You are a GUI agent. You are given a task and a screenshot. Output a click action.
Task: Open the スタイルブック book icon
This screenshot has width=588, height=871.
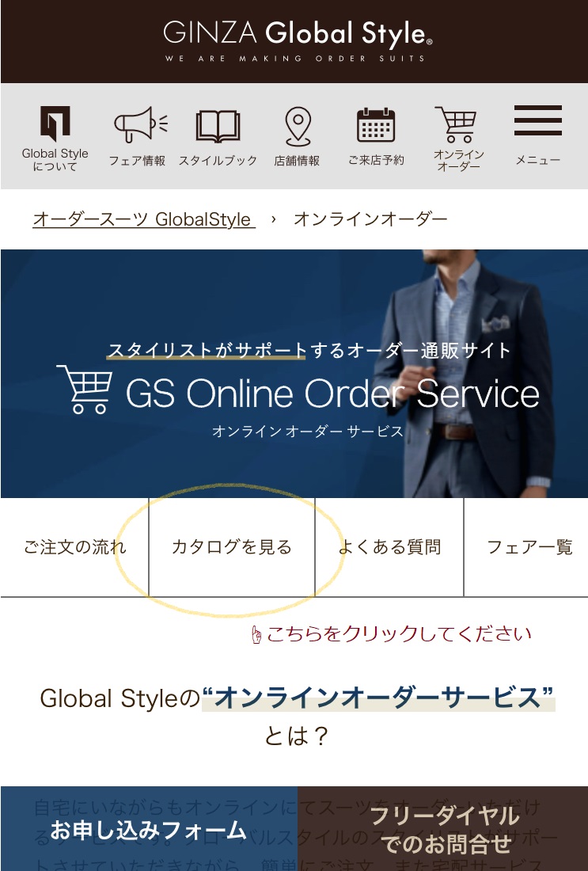tap(218, 127)
